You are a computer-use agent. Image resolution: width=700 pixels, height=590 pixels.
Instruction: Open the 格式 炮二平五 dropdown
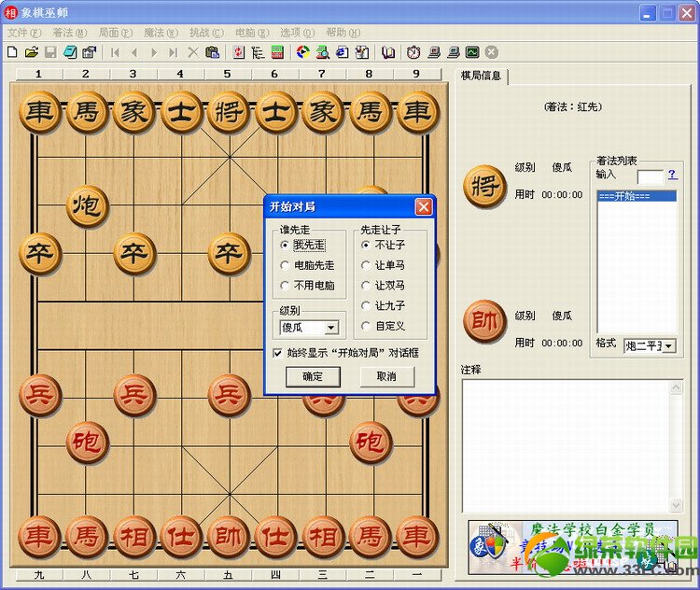pyautogui.click(x=669, y=346)
